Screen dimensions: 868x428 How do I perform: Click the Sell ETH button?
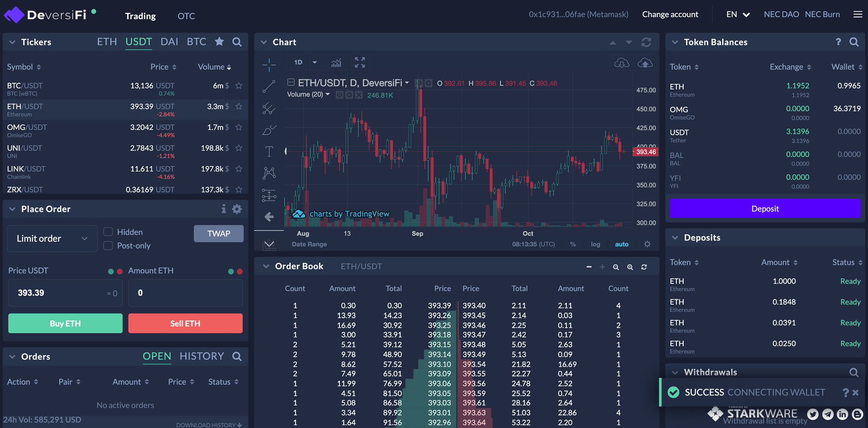tap(185, 323)
